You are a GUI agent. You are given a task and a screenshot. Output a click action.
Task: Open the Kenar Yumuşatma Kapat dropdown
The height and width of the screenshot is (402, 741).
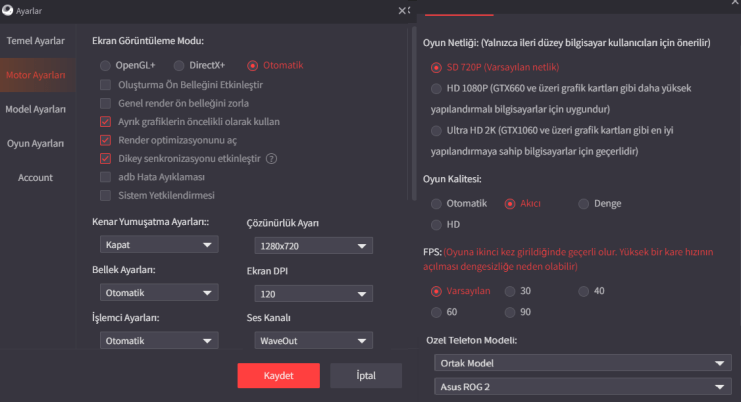tap(159, 245)
